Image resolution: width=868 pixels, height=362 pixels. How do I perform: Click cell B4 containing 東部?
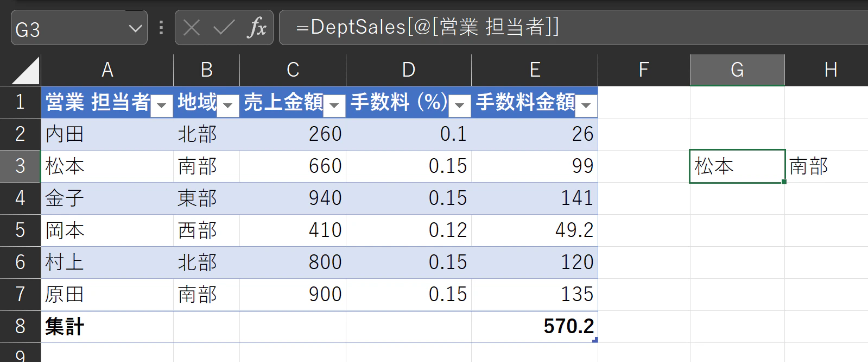point(206,198)
